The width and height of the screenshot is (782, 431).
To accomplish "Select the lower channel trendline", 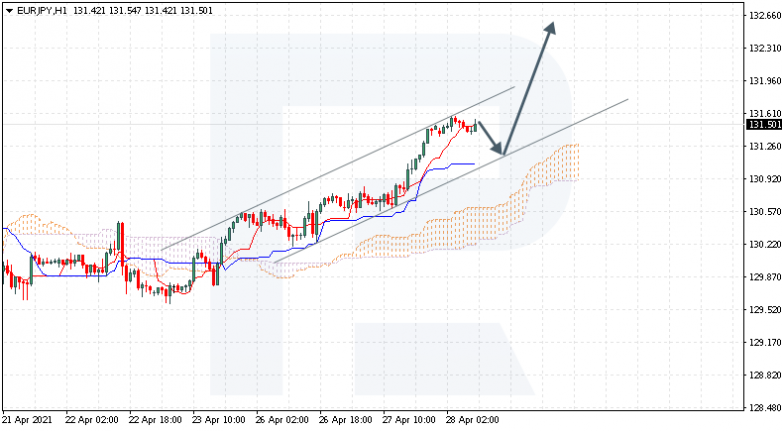I will click(x=450, y=181).
